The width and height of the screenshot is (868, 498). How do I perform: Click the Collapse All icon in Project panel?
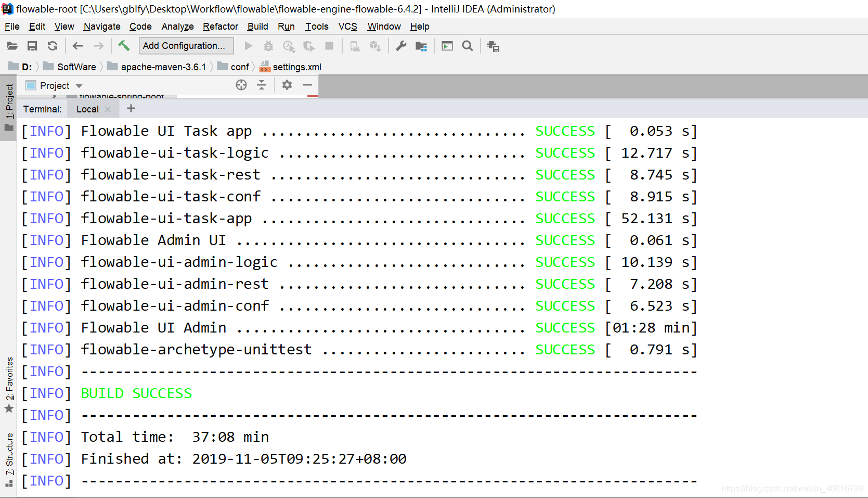click(262, 85)
